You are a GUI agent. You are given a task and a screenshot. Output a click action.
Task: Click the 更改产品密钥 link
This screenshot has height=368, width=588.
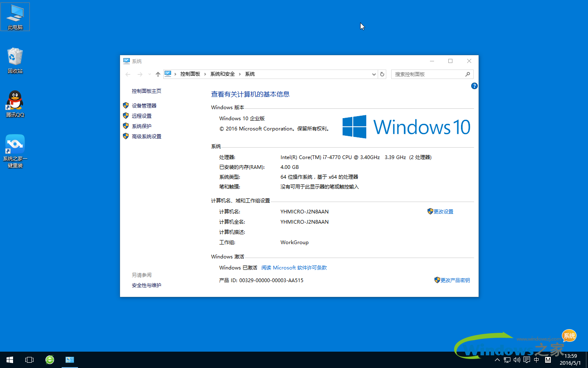coord(455,280)
